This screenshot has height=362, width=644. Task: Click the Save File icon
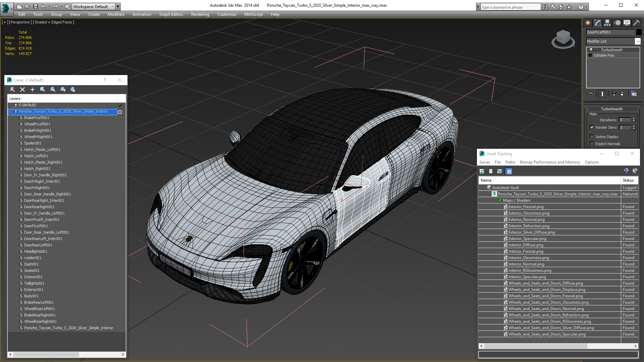coord(35,6)
